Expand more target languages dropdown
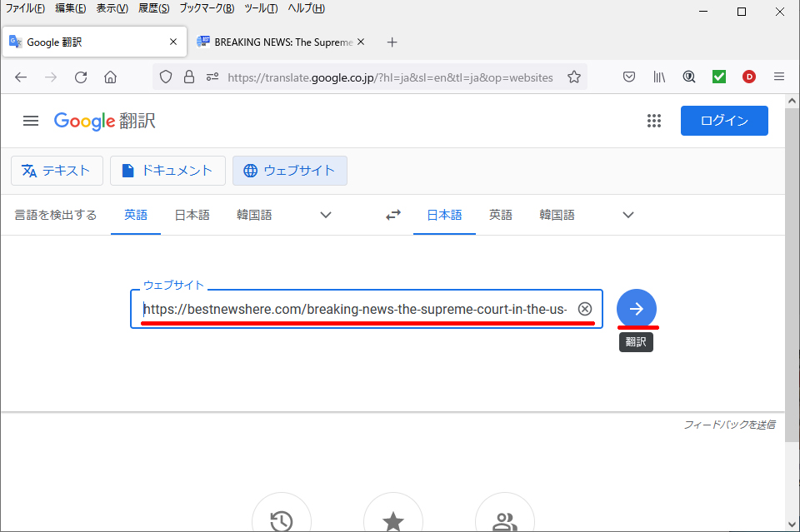The height and width of the screenshot is (532, 800). coord(628,215)
